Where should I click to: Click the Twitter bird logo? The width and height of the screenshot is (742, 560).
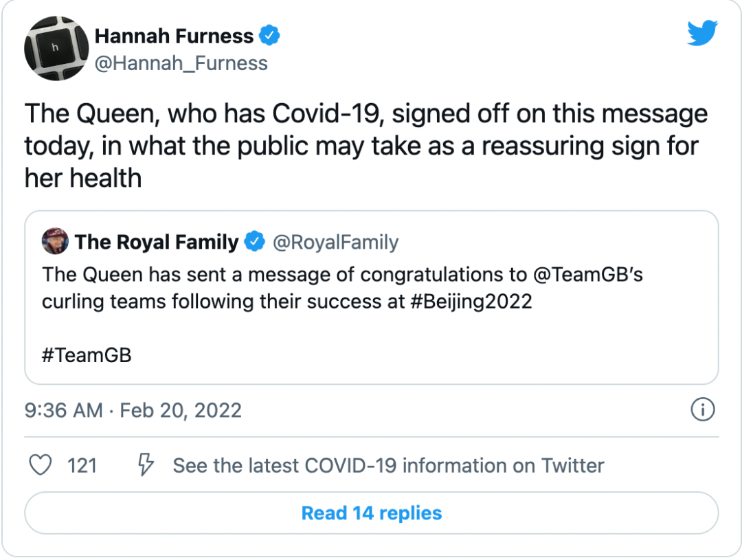coord(702,33)
